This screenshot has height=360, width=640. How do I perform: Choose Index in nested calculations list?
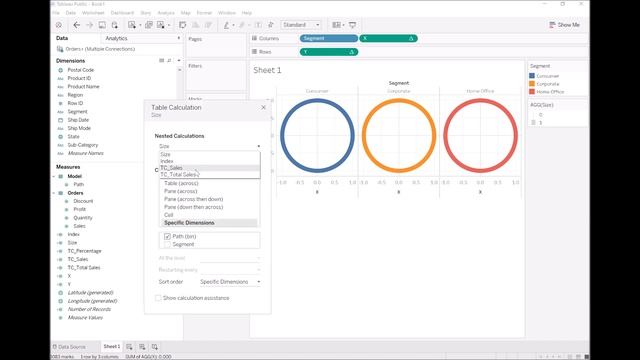[x=209, y=161]
